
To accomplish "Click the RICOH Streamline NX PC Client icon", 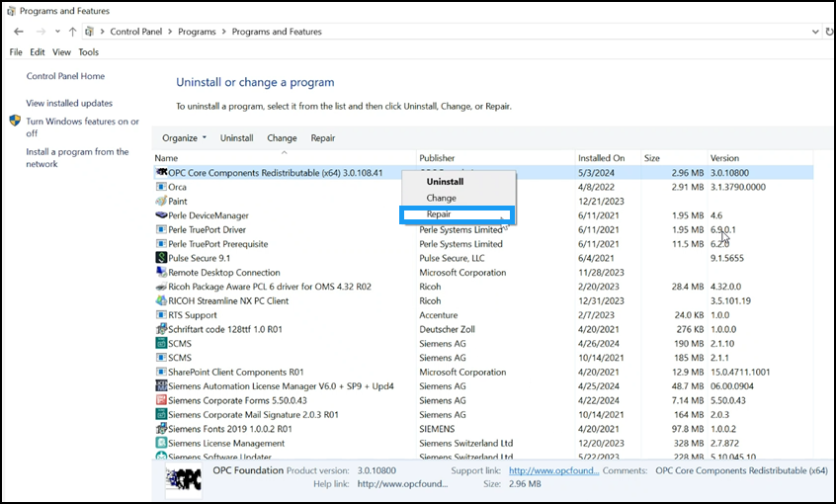I will [161, 301].
